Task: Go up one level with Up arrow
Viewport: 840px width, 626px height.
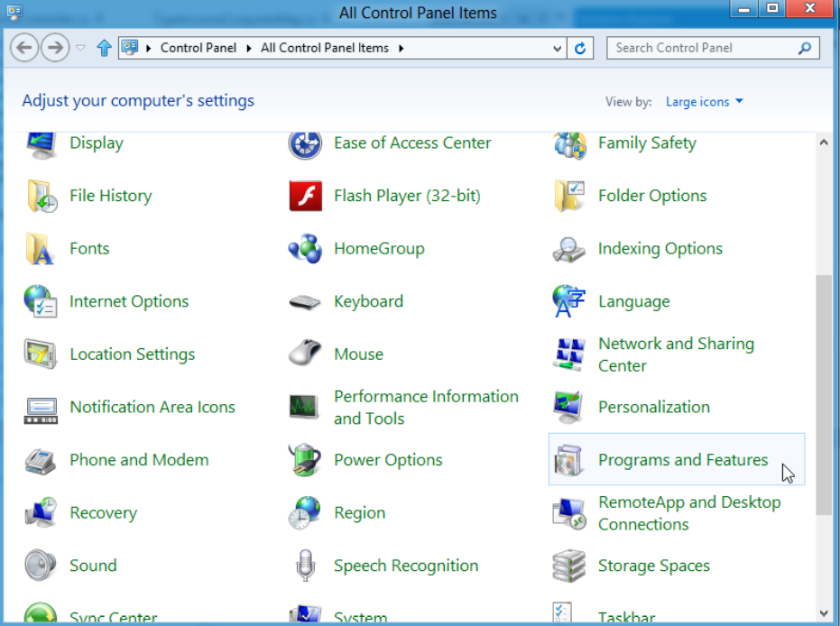Action: coord(104,48)
